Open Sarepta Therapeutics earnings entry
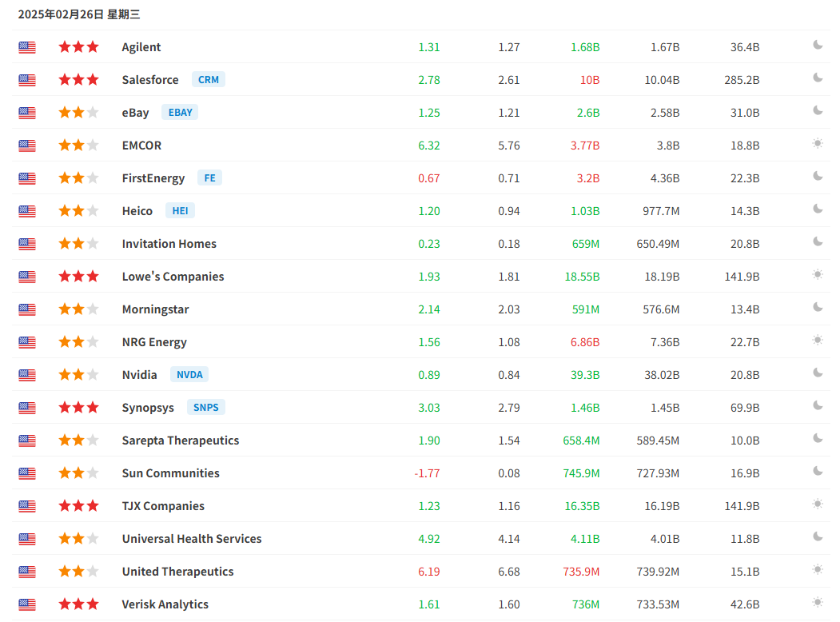This screenshot has height=622, width=840. [x=181, y=441]
